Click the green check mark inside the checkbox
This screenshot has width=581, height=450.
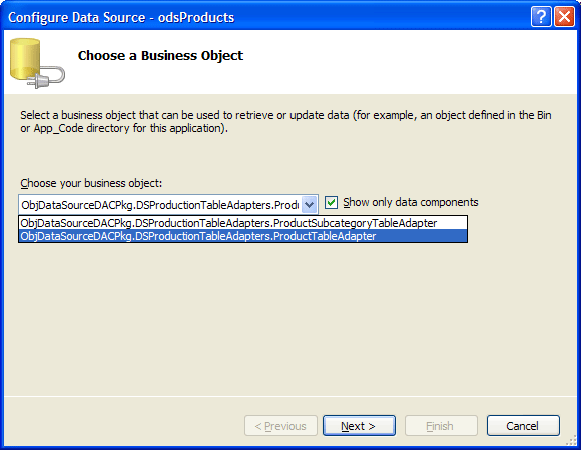(331, 202)
